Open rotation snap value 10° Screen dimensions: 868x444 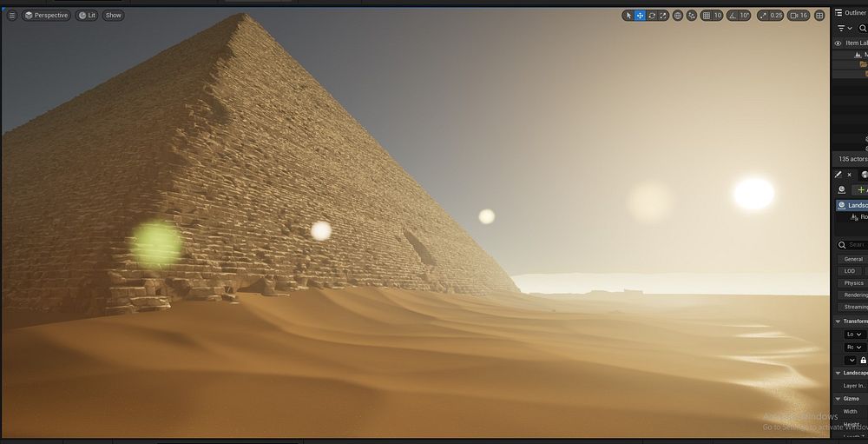[x=745, y=16]
